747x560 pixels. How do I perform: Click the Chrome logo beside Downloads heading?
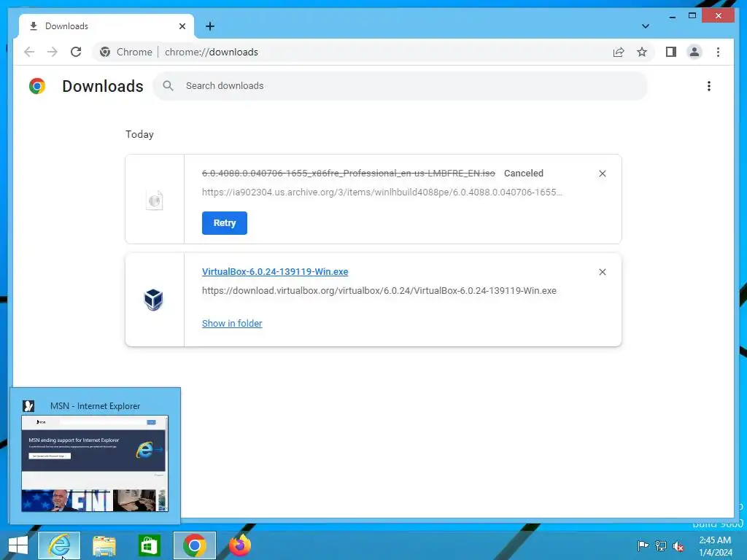37,86
